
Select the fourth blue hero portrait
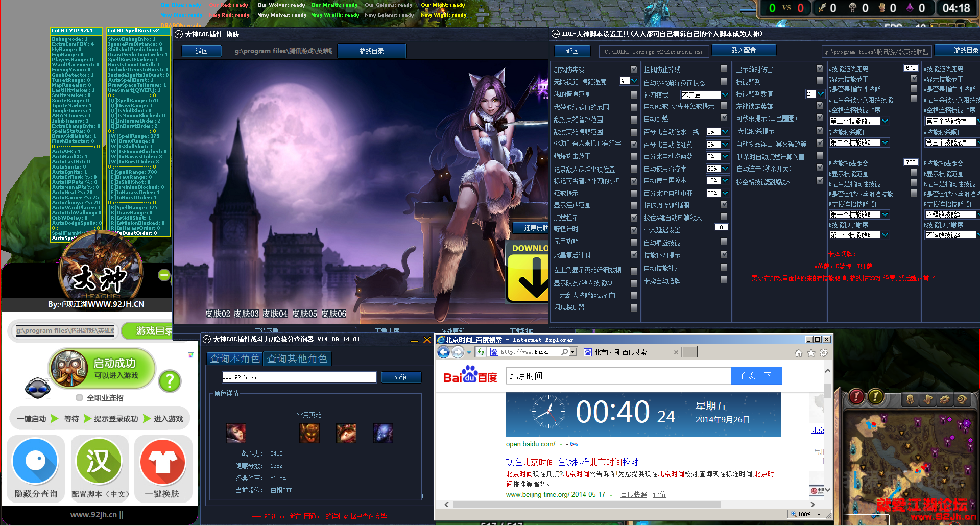383,433
